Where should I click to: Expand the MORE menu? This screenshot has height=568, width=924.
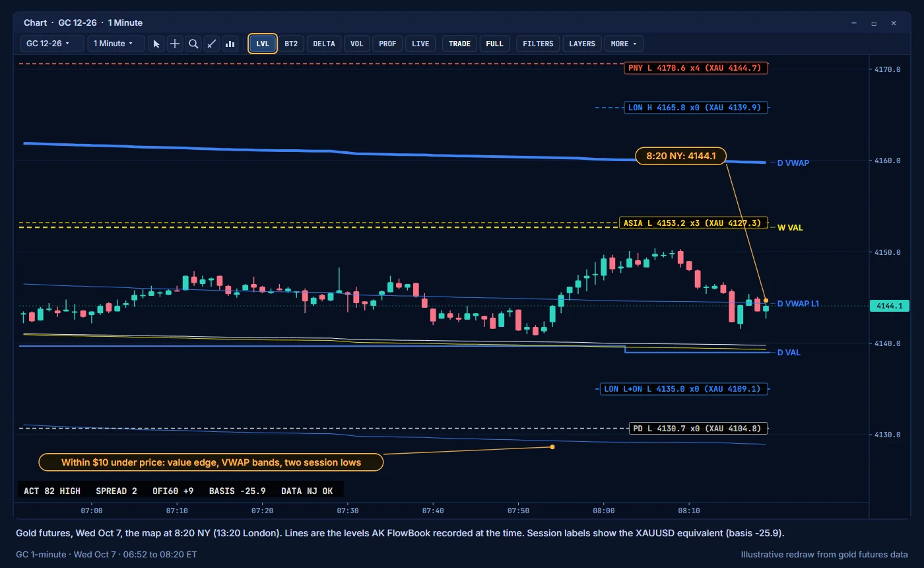coord(624,44)
